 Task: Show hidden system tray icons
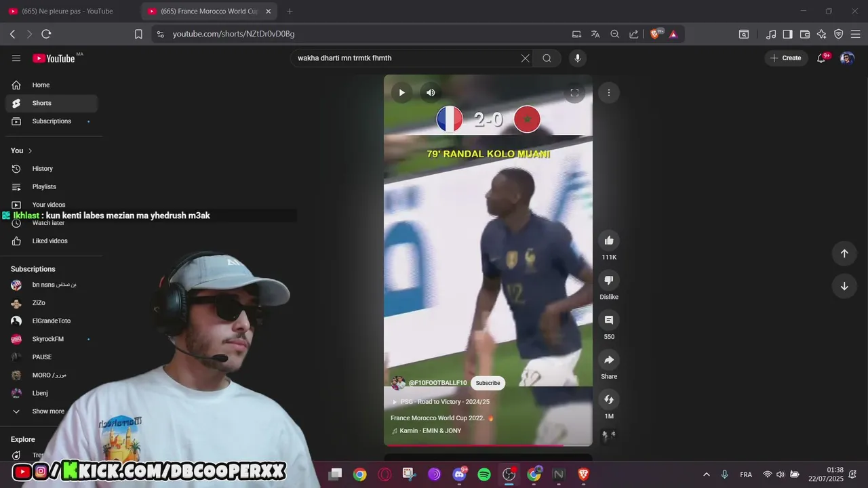(706, 474)
